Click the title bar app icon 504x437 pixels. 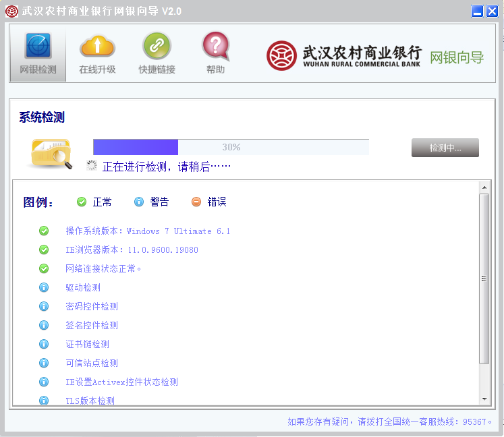[x=12, y=11]
